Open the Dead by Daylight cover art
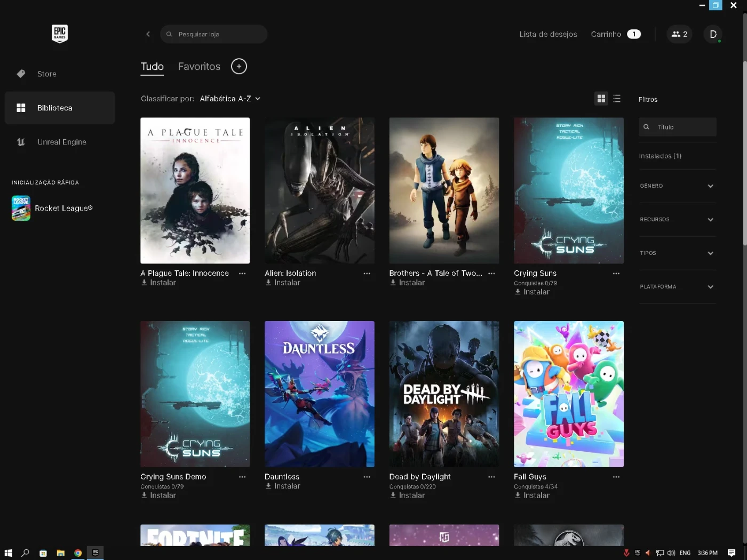 (x=444, y=394)
